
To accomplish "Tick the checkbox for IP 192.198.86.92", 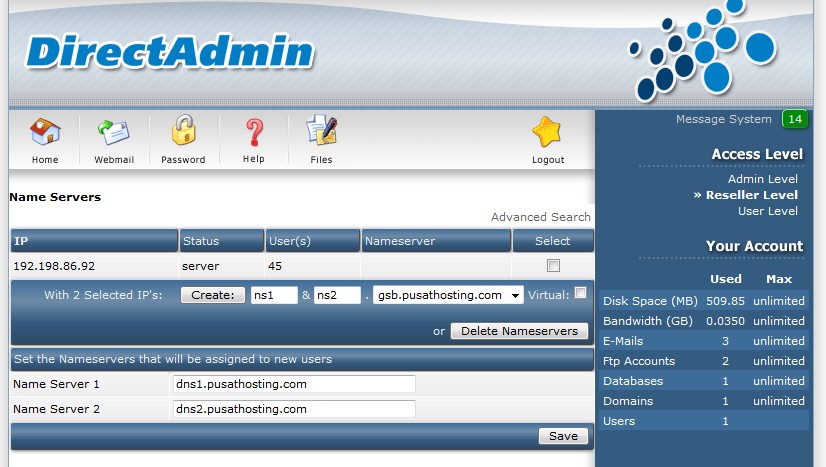I will (x=553, y=265).
